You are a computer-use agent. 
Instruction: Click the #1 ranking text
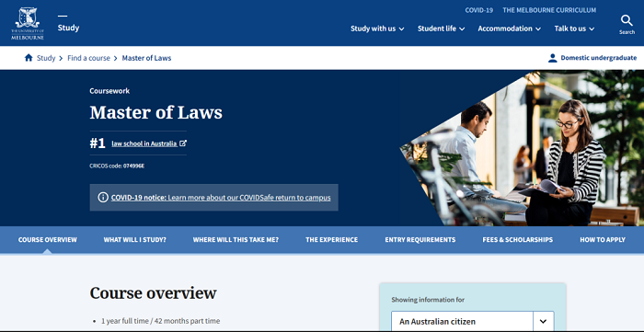[98, 143]
